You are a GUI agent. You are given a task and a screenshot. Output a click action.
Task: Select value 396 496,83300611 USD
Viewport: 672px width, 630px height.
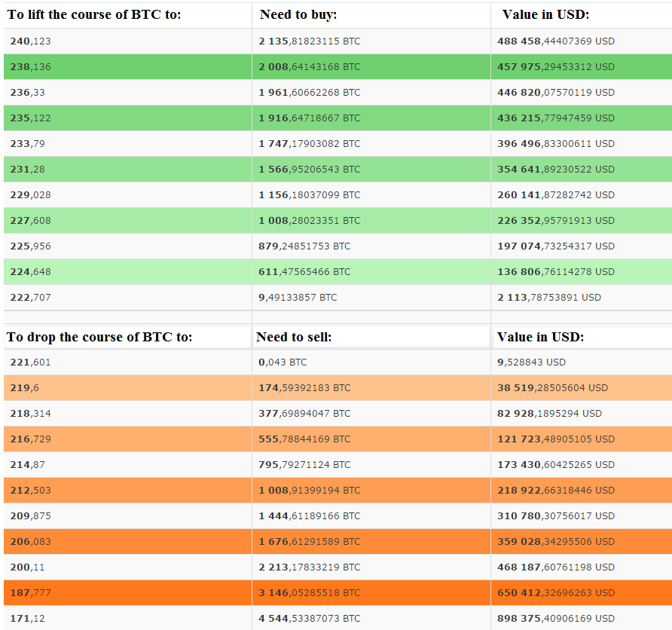tap(556, 144)
